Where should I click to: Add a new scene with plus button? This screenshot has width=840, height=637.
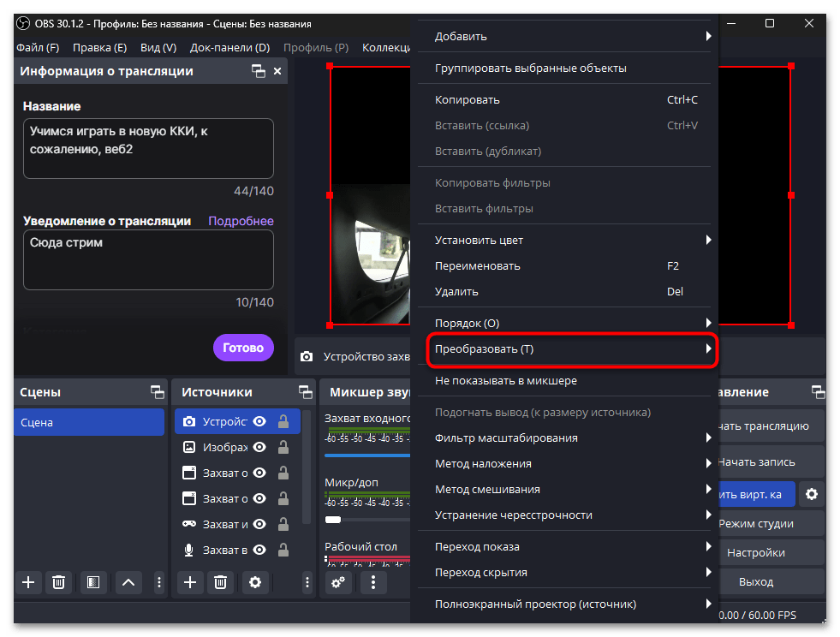(x=28, y=582)
